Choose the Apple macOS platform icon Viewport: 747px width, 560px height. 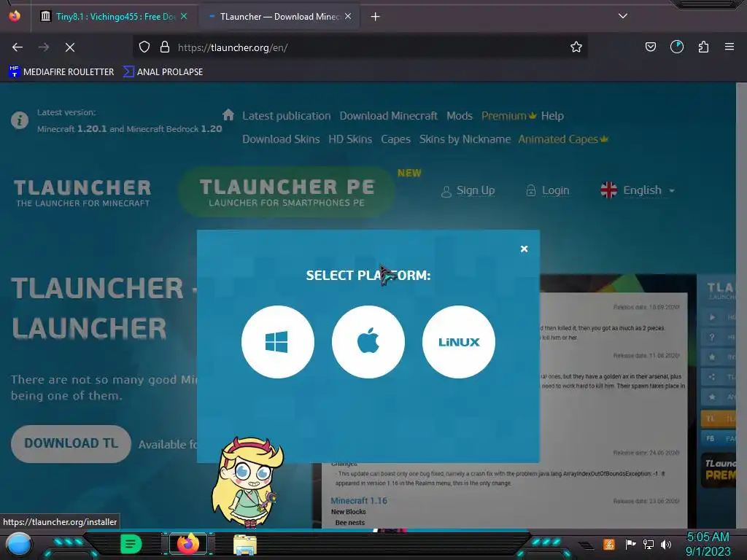coord(368,342)
